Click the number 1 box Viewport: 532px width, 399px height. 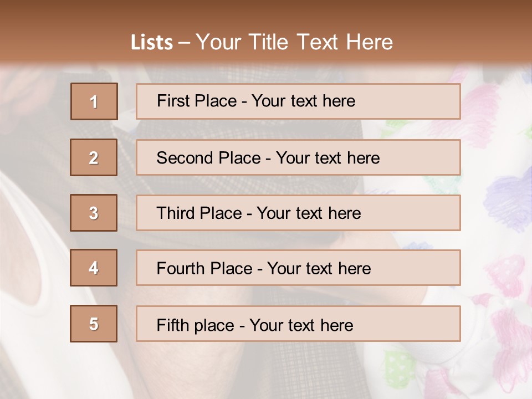(94, 101)
